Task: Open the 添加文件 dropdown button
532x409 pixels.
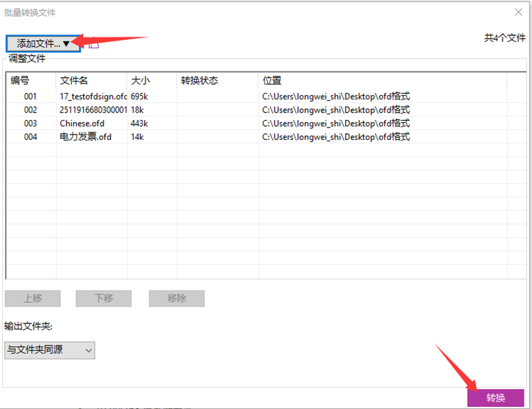Action: (43, 43)
